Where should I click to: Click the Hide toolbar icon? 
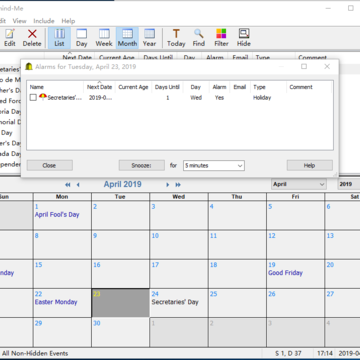(x=244, y=38)
